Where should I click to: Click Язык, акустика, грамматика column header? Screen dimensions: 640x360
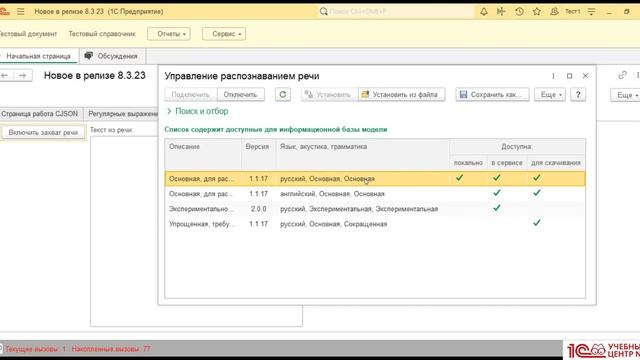(x=363, y=155)
